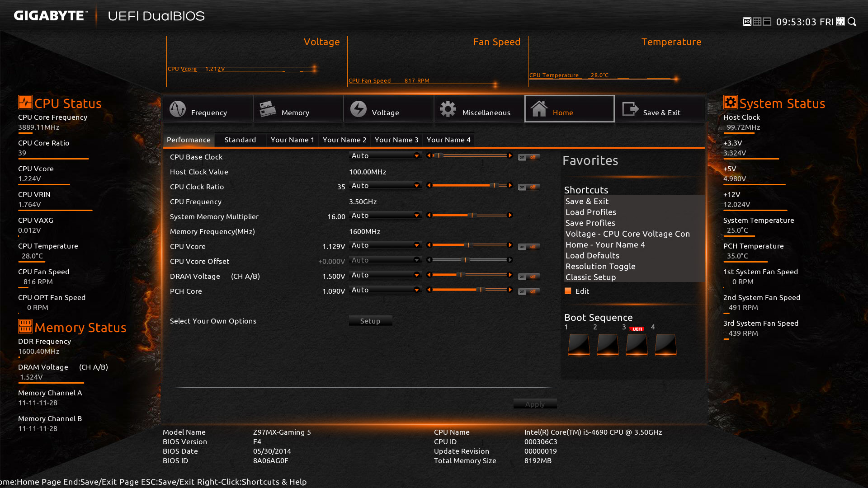The width and height of the screenshot is (868, 488).
Task: Switch to the Your Name 1 tab
Action: click(x=292, y=140)
